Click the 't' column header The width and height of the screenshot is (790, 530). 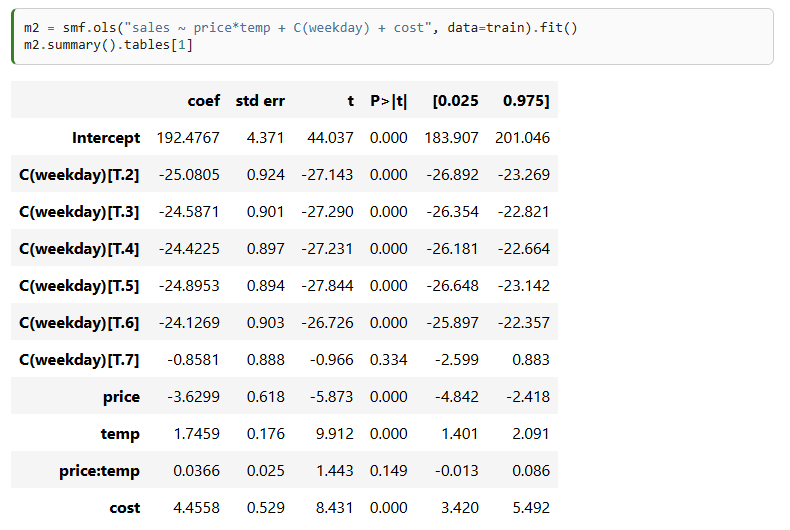(351, 101)
